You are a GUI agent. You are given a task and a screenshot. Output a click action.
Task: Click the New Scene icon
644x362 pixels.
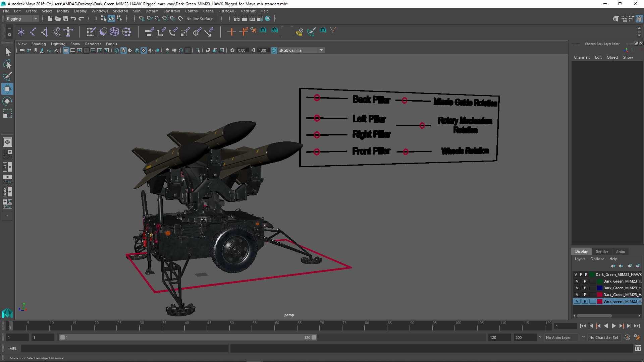click(x=50, y=19)
